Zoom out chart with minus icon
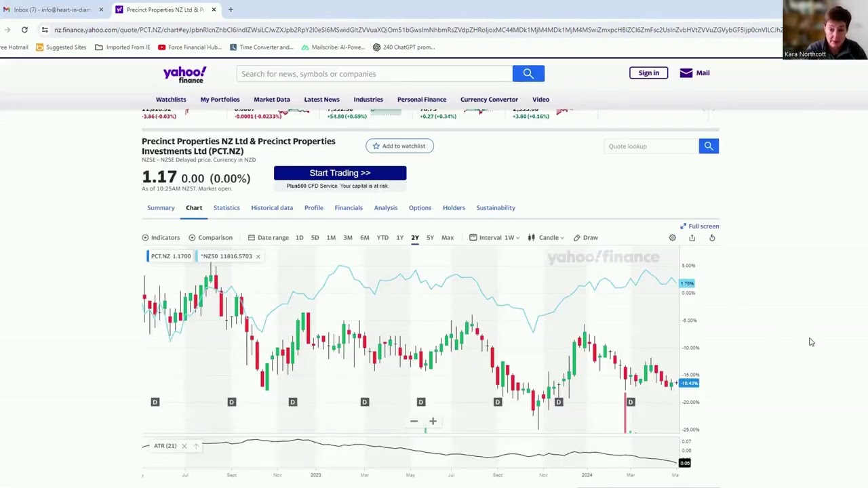 (414, 421)
